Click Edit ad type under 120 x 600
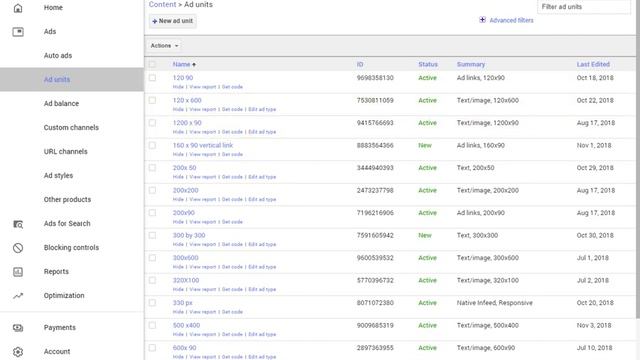640x360 pixels. 262,109
